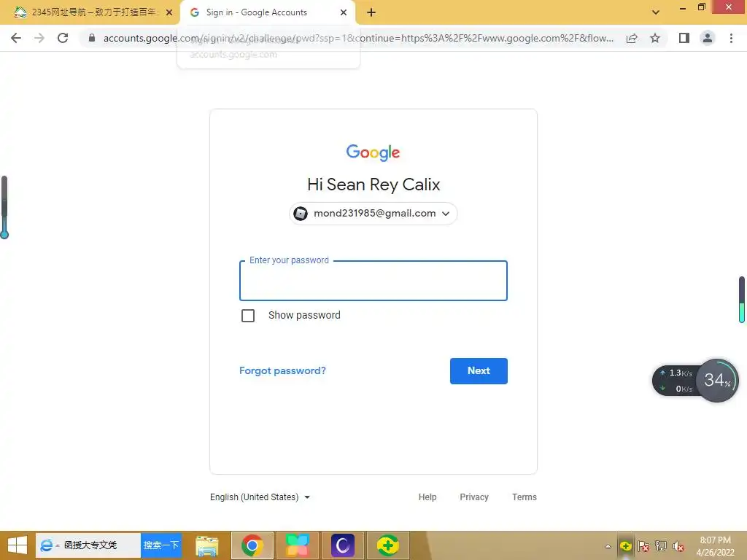This screenshot has height=560, width=747.
Task: View site lock info in address bar
Action: coord(92,38)
